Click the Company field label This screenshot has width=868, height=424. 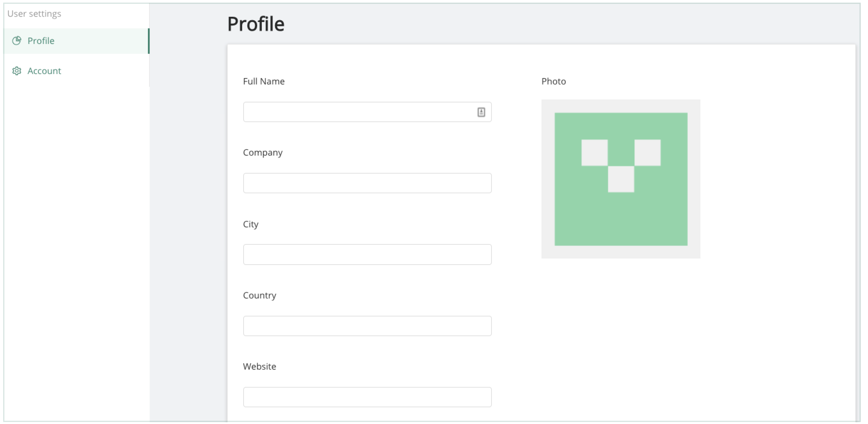(x=262, y=152)
